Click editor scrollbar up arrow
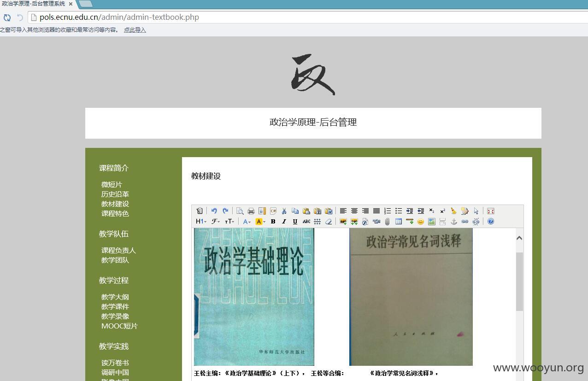Image resolution: width=588 pixels, height=381 pixels. pyautogui.click(x=519, y=238)
